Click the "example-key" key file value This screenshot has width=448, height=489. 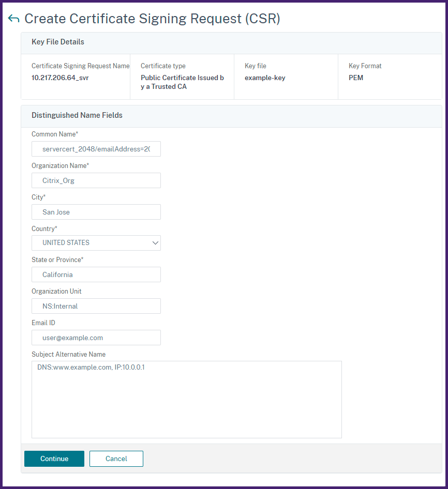(265, 78)
